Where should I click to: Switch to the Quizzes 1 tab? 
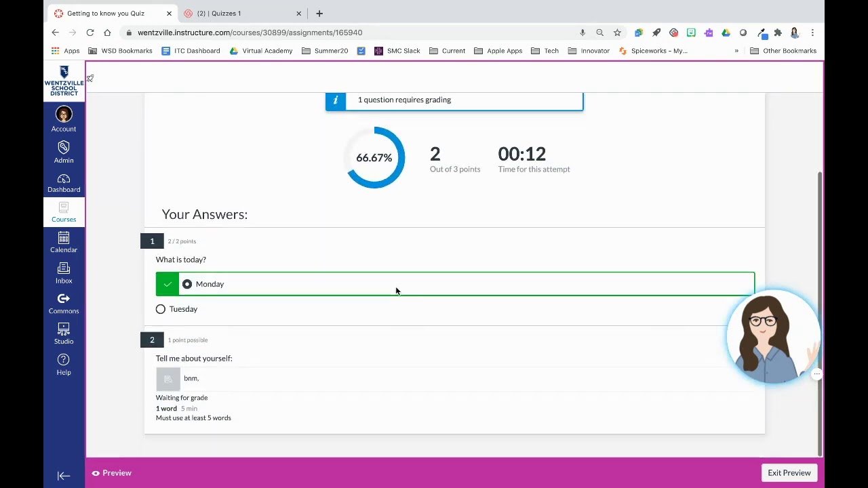pyautogui.click(x=241, y=14)
